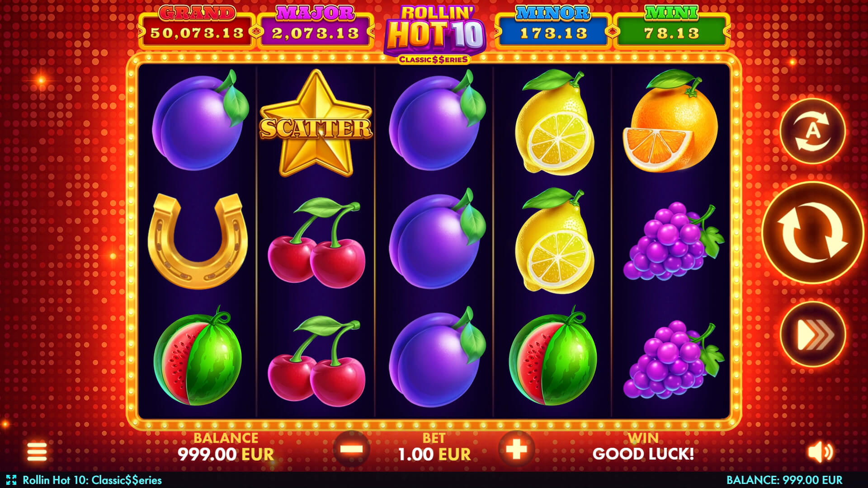Click the golden horseshoe symbol
Screen dimensions: 868x488
click(x=198, y=241)
